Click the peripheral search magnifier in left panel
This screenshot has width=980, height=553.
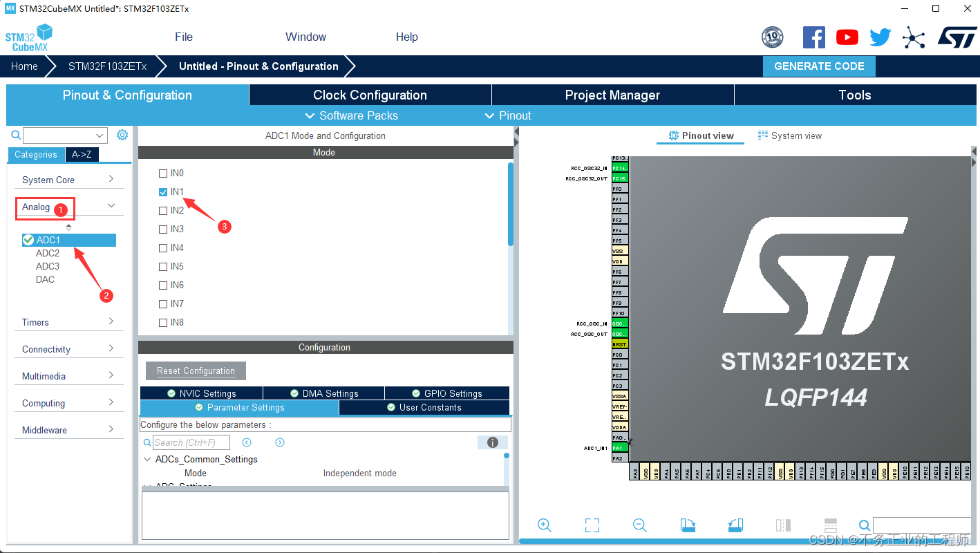point(16,135)
